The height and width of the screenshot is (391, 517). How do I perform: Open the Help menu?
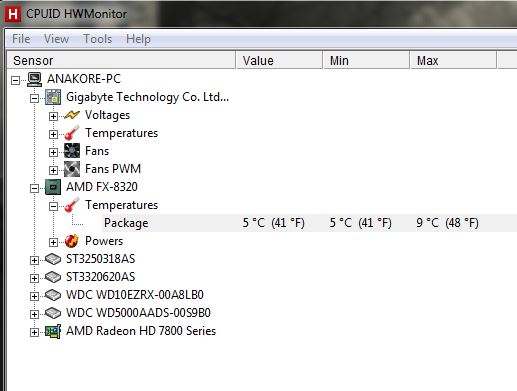point(138,39)
